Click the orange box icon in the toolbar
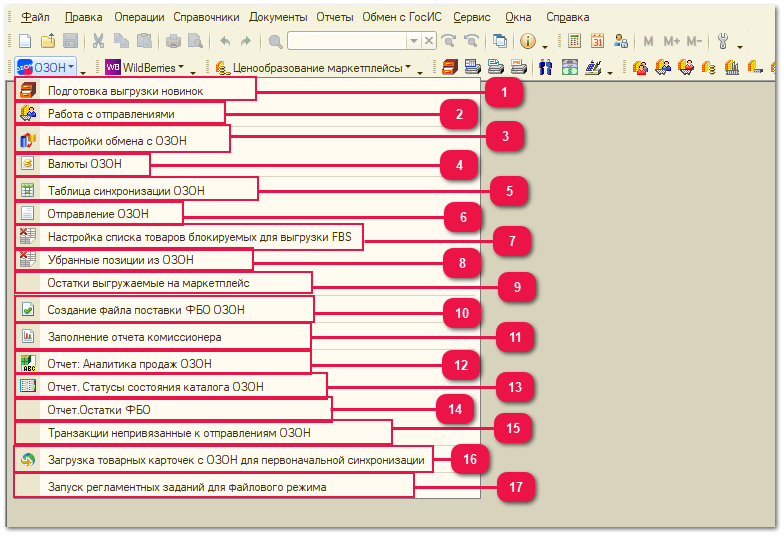 (x=450, y=68)
